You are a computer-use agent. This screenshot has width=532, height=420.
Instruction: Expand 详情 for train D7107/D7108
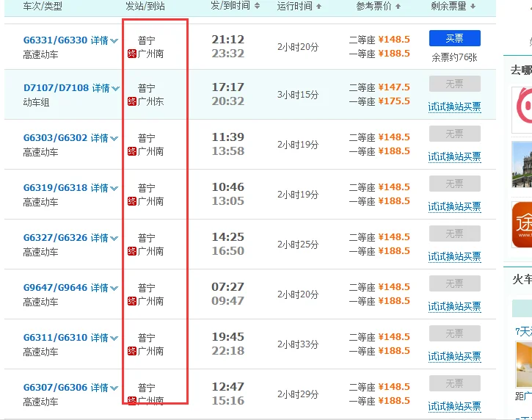[x=106, y=88]
